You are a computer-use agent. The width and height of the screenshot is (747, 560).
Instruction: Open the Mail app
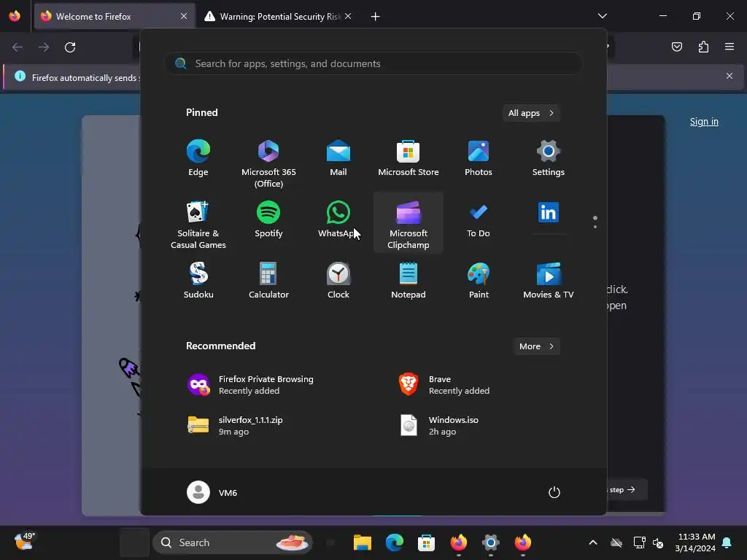[338, 158]
